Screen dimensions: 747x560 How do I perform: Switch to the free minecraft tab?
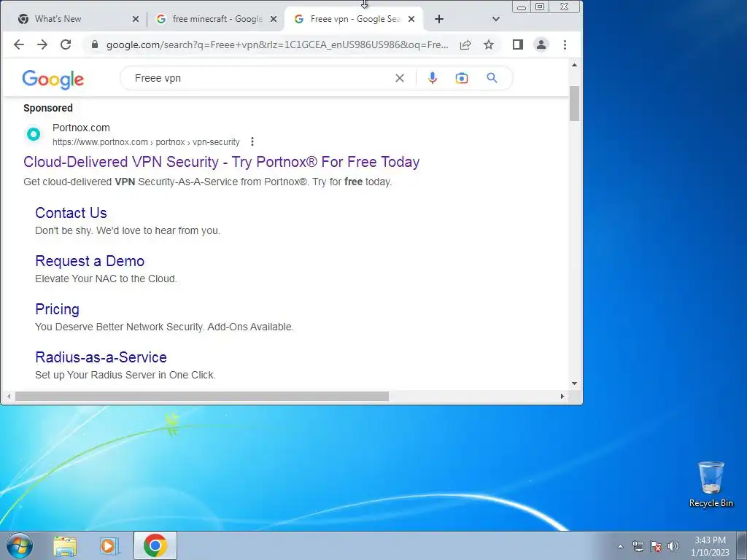[217, 19]
